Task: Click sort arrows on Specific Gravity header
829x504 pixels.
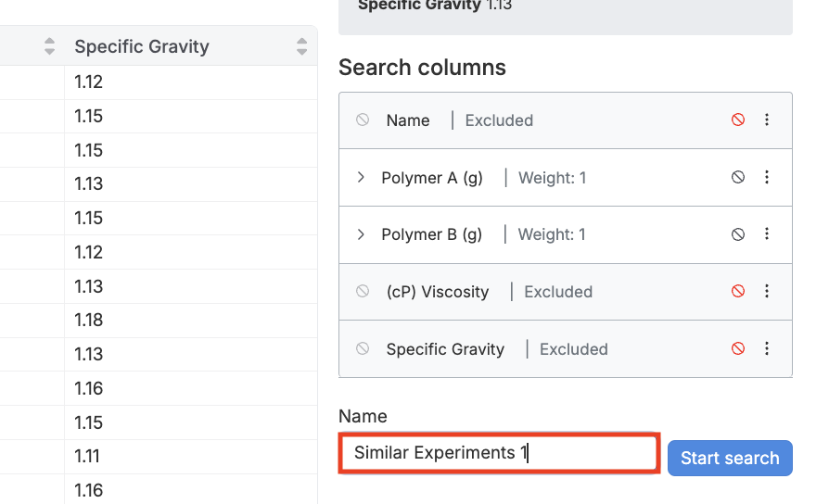Action: pyautogui.click(x=301, y=46)
